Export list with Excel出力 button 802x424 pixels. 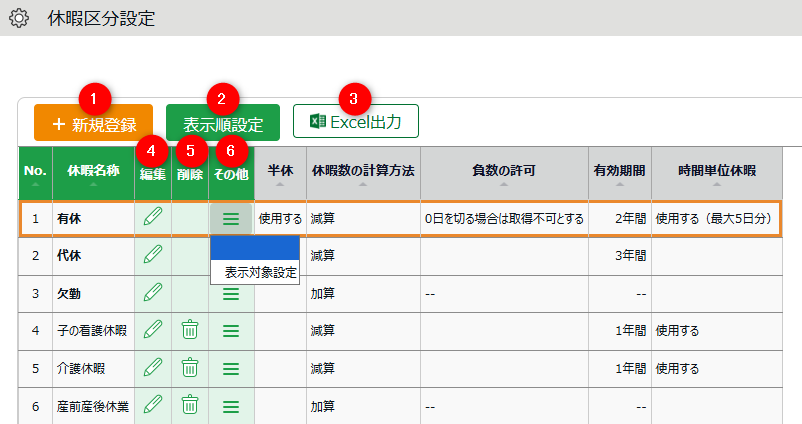click(355, 122)
